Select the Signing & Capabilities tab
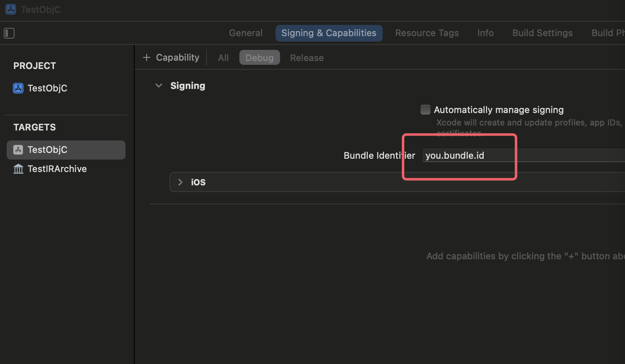 (x=329, y=33)
